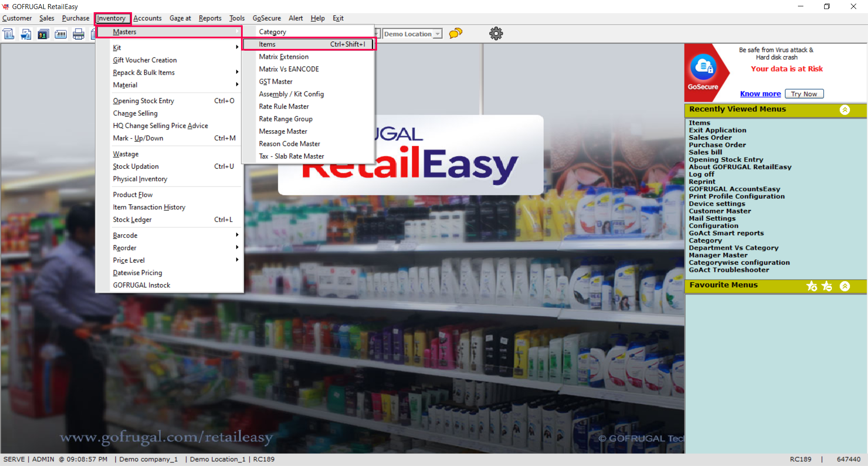Open the Masters submenu entry
This screenshot has height=466, width=868.
pos(170,32)
